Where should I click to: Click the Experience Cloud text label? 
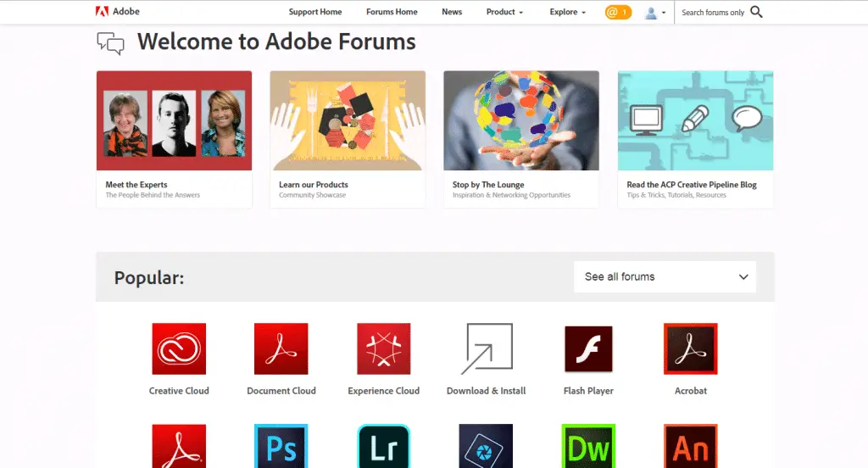[x=384, y=391]
